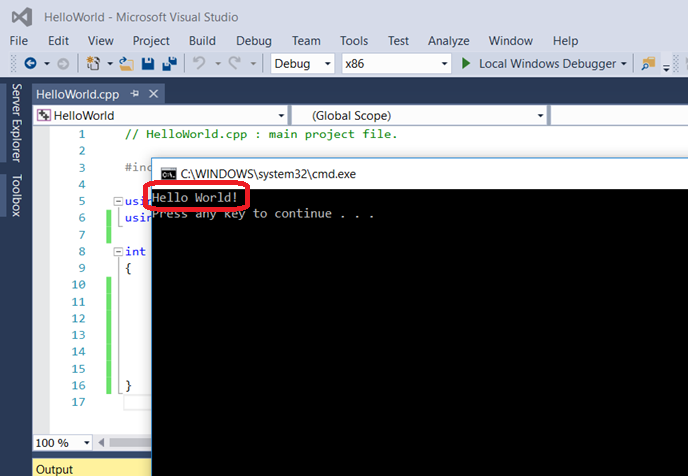Screen dimensions: 688x476
Task: Open the New Project dropdown arrow
Action: [110, 64]
